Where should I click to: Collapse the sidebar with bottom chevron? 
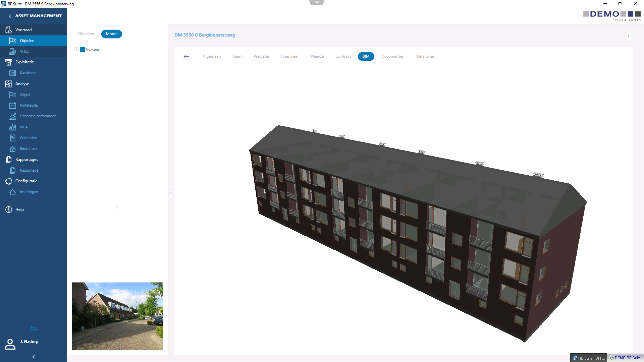coord(34,357)
